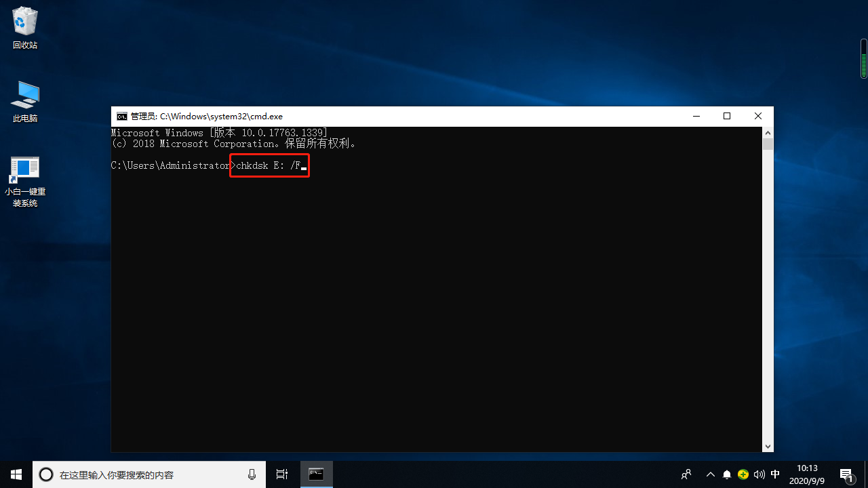868x488 pixels.
Task: Maximize the cmd.exe window
Action: click(727, 117)
